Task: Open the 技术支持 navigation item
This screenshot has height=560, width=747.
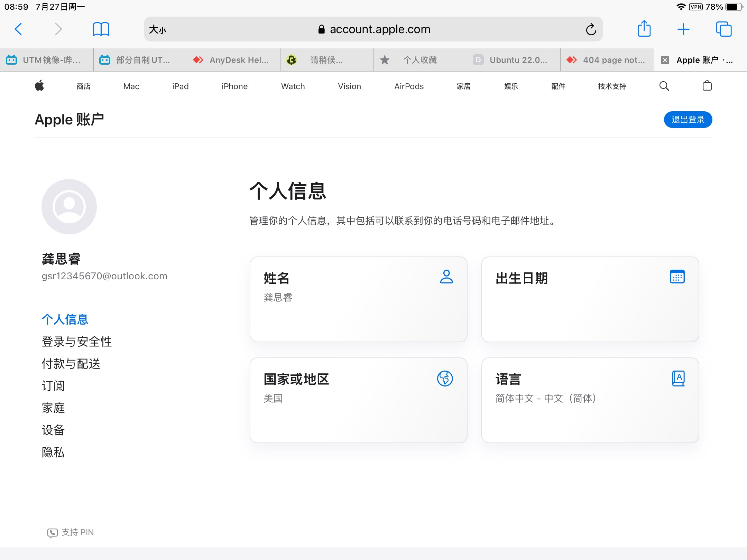Action: (612, 86)
